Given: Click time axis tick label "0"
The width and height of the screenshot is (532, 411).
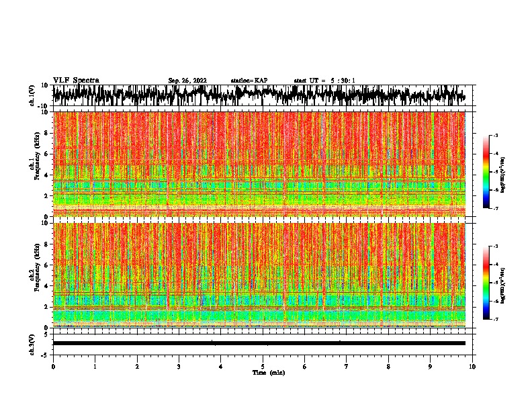Looking at the screenshot, I should click(53, 367).
